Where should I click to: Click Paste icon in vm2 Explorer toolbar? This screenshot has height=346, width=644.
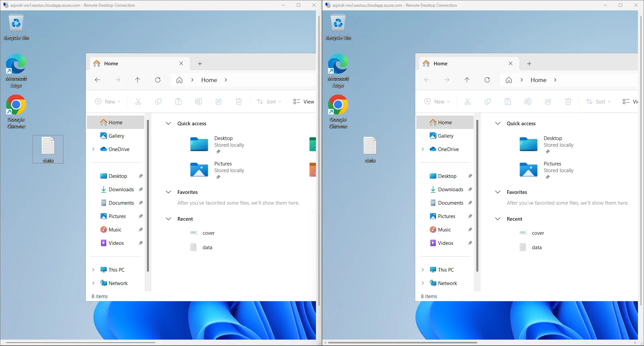pos(508,101)
